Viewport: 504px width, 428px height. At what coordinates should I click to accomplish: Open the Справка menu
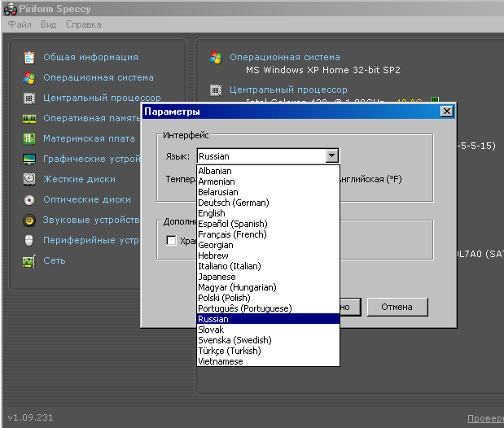(x=84, y=24)
